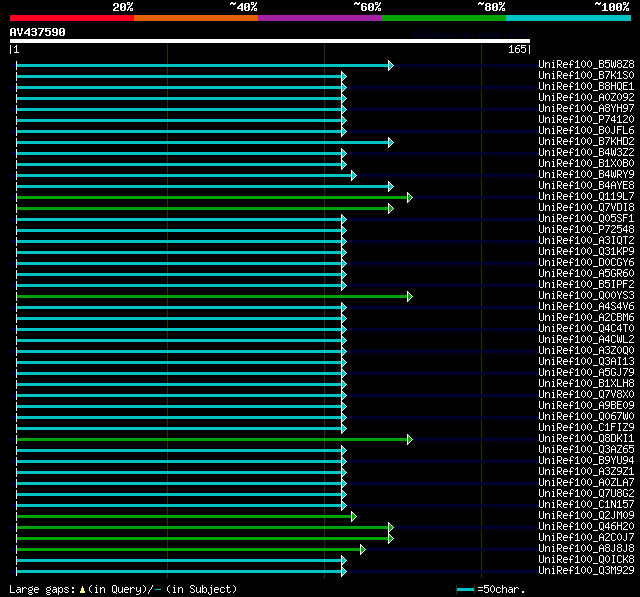Screen dimensions: 640x597
Task: Select the UniRef100_B0JFL6 label
Action: (x=586, y=131)
